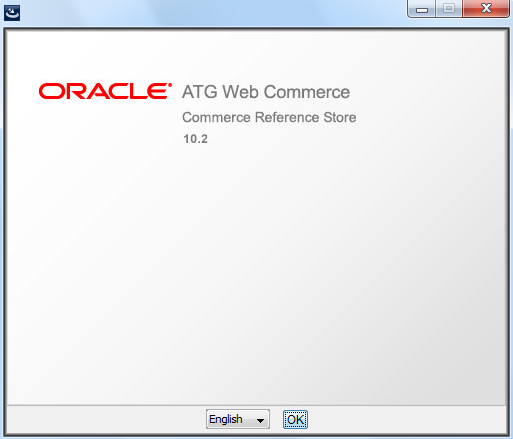513x439 pixels.
Task: Close the installer window
Action: coord(486,9)
